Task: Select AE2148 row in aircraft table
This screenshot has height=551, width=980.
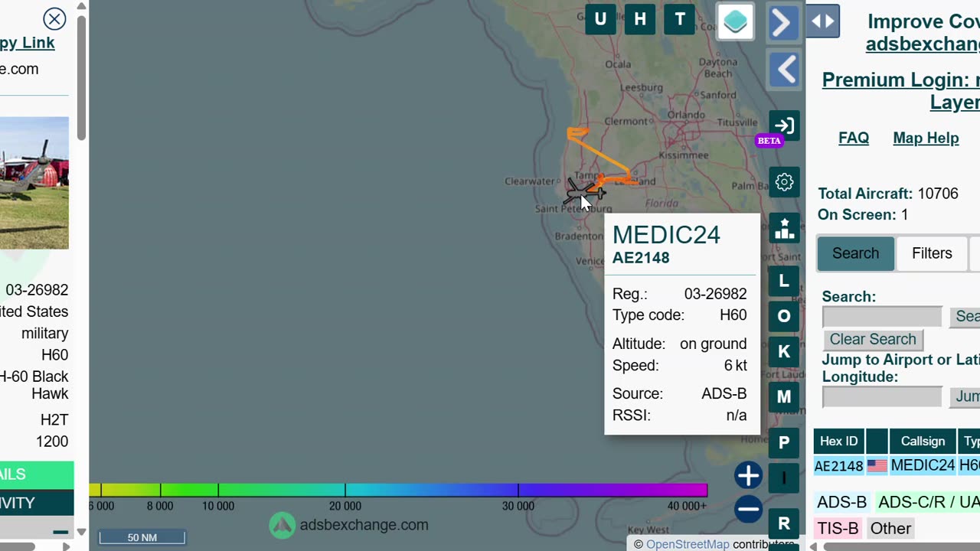Action: point(897,465)
